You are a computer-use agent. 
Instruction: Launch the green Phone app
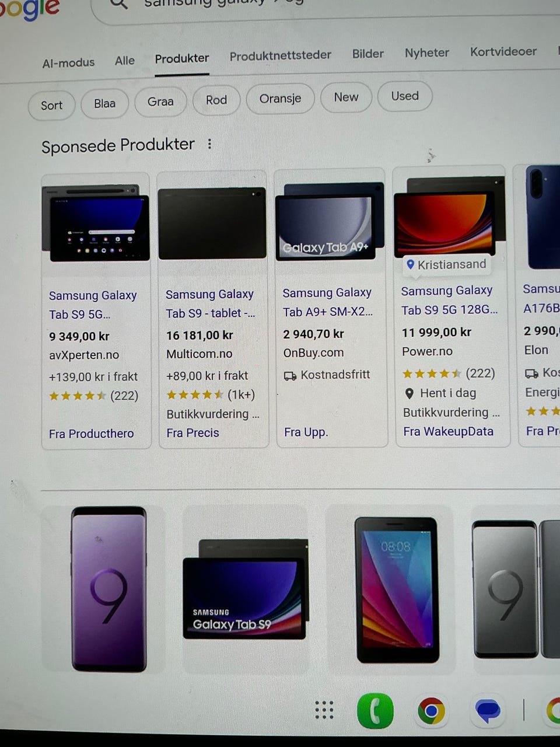click(375, 711)
